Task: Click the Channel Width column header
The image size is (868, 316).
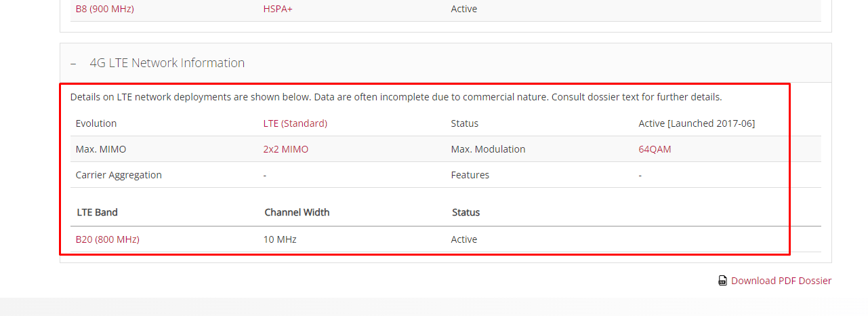Action: click(x=297, y=212)
